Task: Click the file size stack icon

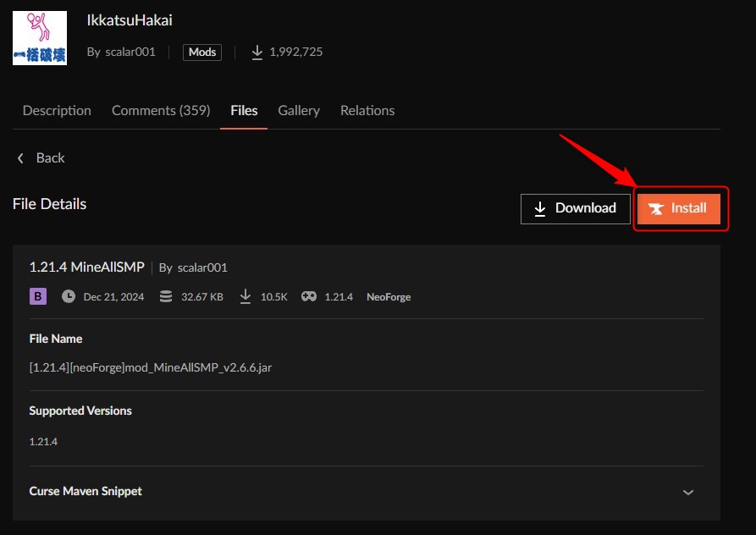Action: pyautogui.click(x=166, y=296)
